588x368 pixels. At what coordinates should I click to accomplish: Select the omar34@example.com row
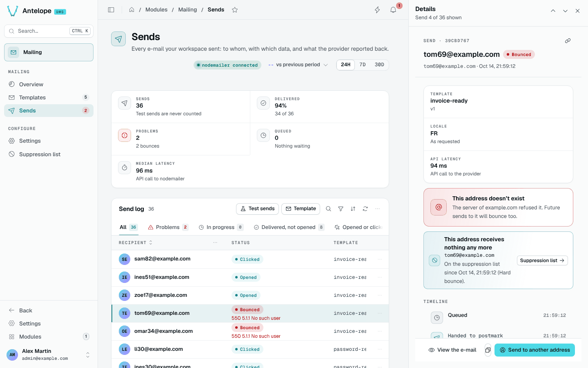click(250, 331)
